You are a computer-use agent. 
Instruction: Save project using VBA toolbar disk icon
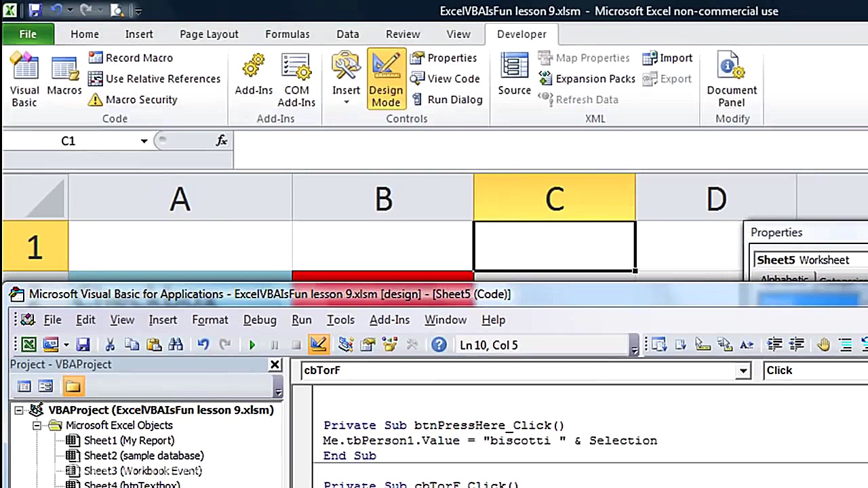coord(83,345)
